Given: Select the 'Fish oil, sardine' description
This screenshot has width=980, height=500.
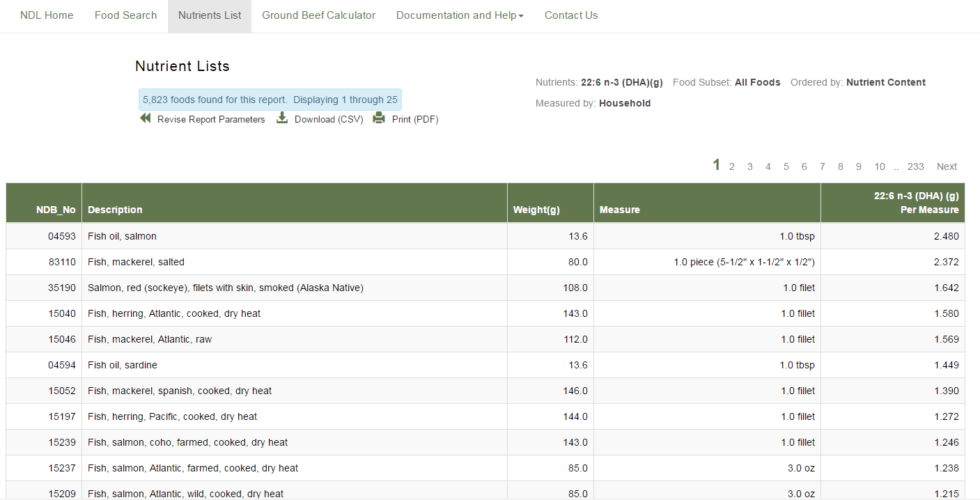Looking at the screenshot, I should click(123, 365).
